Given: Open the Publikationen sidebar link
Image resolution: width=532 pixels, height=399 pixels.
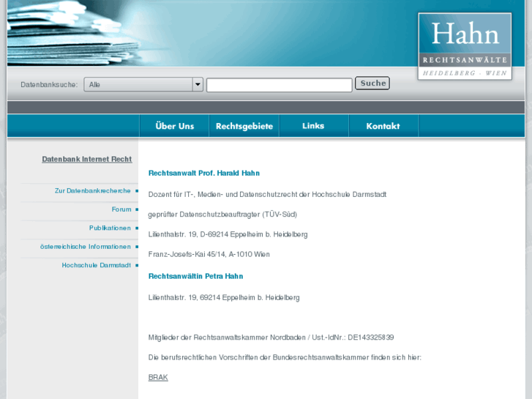Looking at the screenshot, I should click(110, 228).
